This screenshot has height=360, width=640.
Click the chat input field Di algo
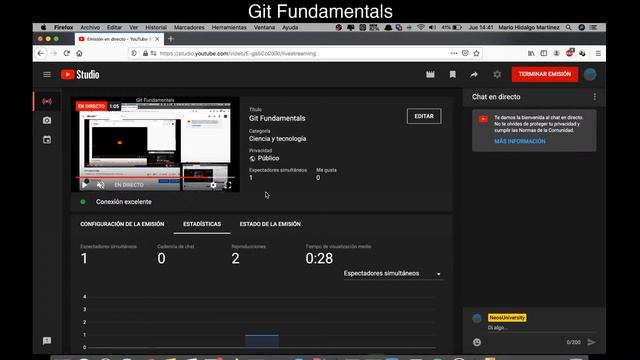click(542, 328)
